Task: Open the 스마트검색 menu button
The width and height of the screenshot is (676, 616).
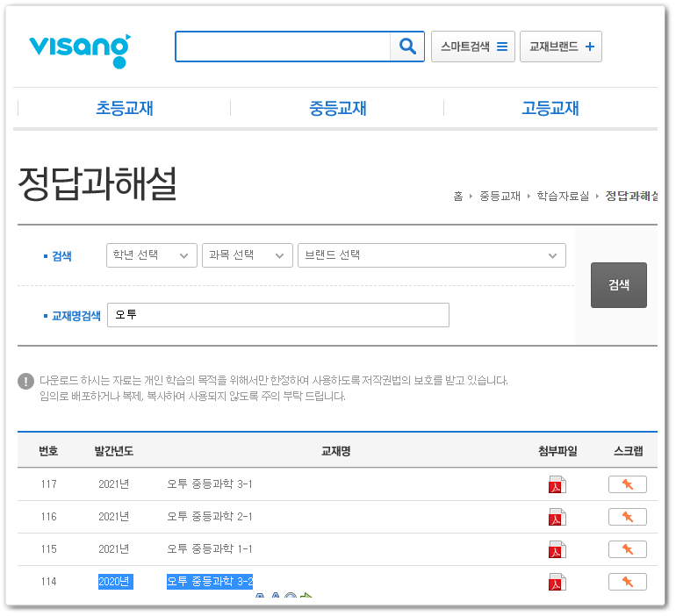Action: pyautogui.click(x=473, y=47)
